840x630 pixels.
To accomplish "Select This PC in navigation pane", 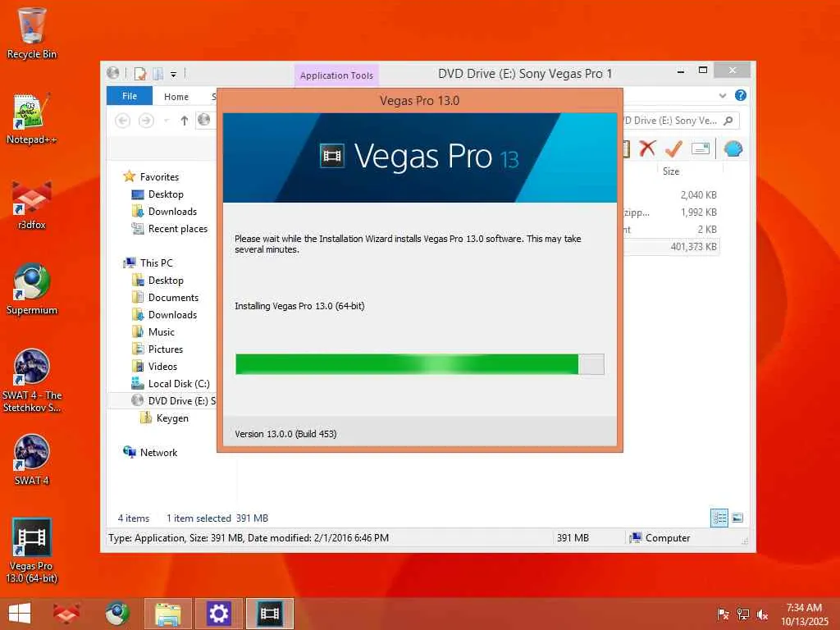I will click(x=156, y=263).
